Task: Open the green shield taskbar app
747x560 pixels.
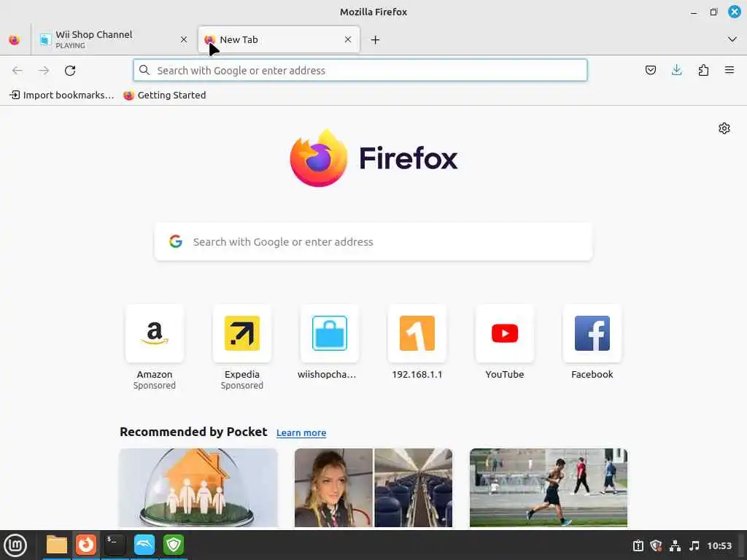Action: pos(174,545)
